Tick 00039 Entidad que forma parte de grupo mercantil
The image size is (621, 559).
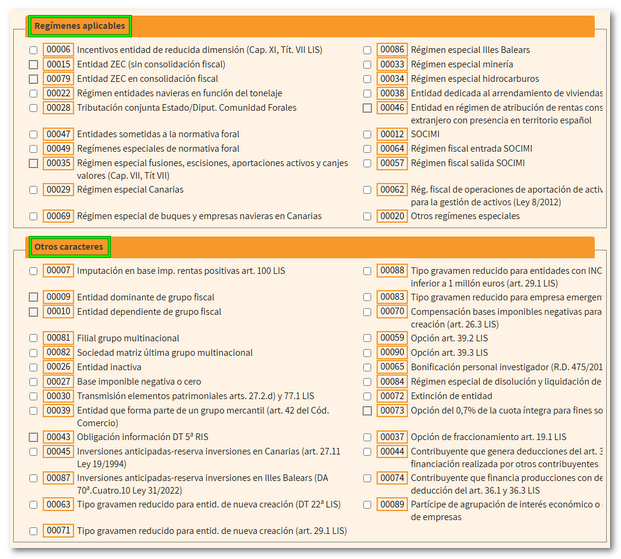pyautogui.click(x=33, y=411)
